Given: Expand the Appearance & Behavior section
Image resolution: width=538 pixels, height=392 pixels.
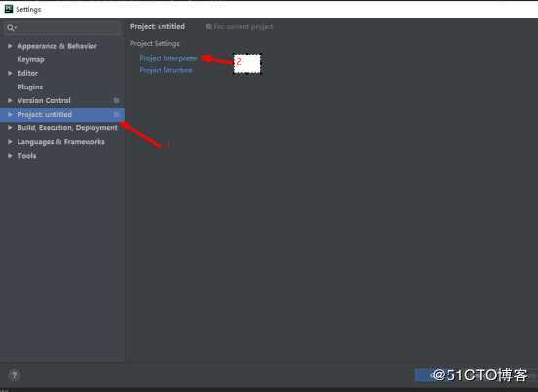Looking at the screenshot, I should [x=10, y=46].
